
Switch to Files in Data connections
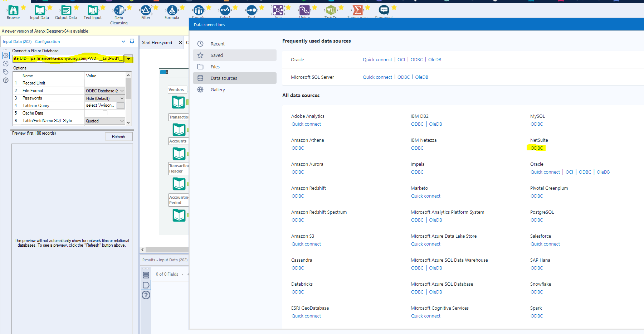click(235, 67)
